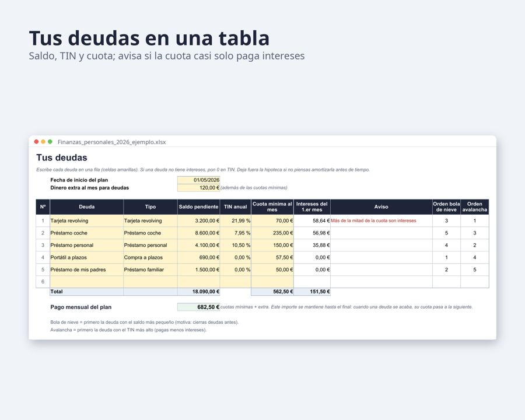Viewport: 525px width, 420px height.
Task: Select the 'Préstamo familiar' type cell
Action: 150,269
